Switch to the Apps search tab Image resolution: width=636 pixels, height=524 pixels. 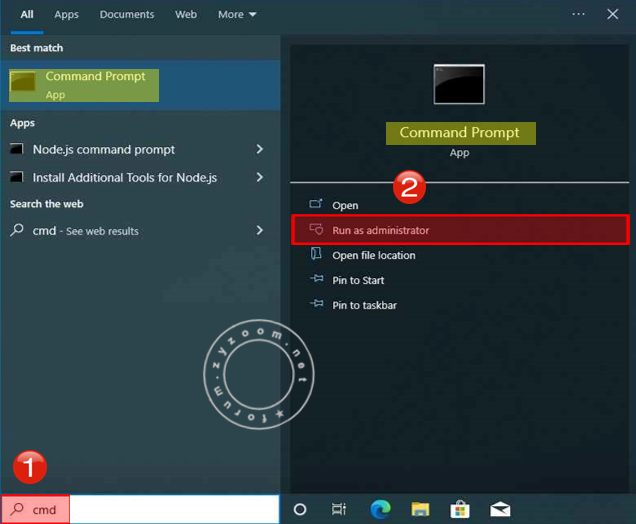pyautogui.click(x=67, y=15)
